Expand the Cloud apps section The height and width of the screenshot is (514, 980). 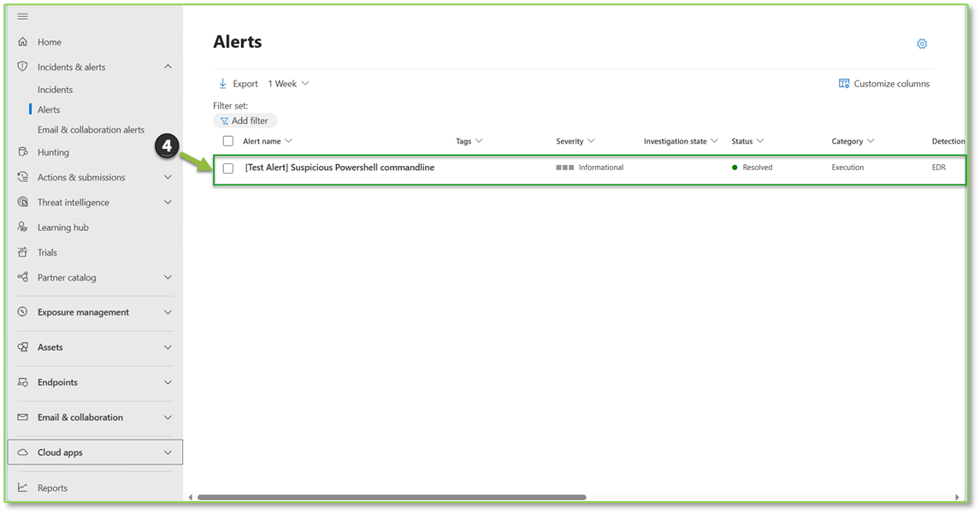click(x=94, y=452)
